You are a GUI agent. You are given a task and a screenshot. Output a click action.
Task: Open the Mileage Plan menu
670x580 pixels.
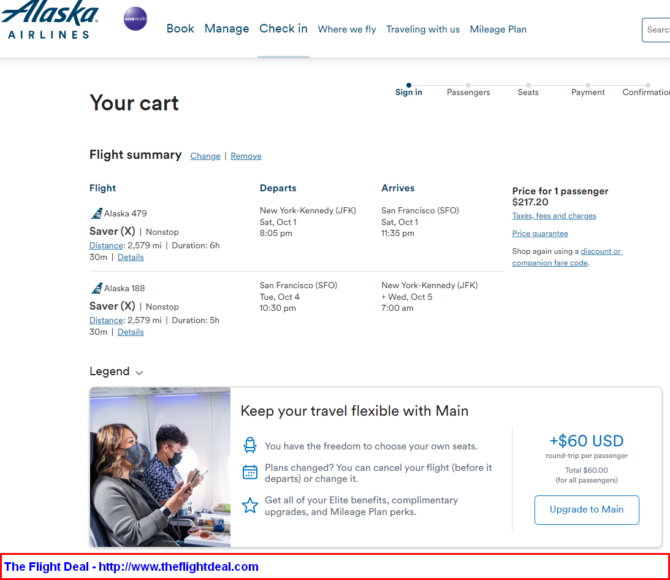[x=498, y=29]
